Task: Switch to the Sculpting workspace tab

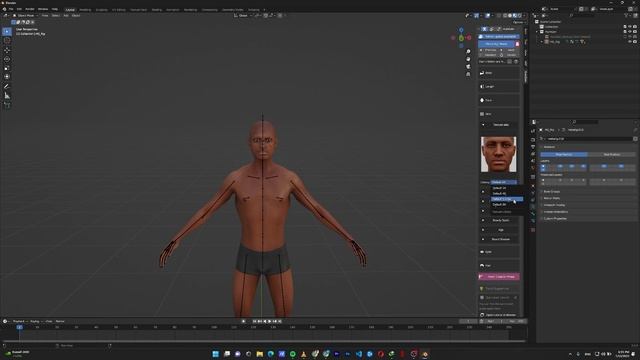Action: tap(101, 9)
